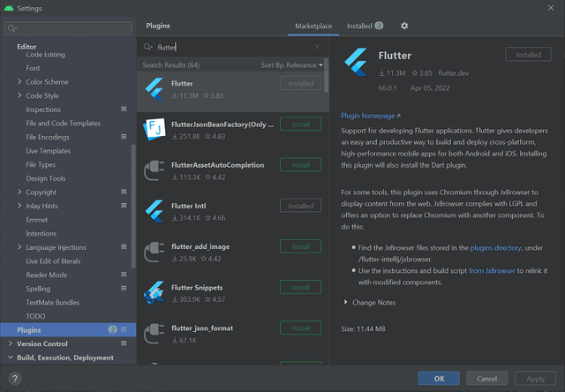The image size is (565, 392).
Task: Select TODO in the Editor settings
Action: (x=35, y=316)
